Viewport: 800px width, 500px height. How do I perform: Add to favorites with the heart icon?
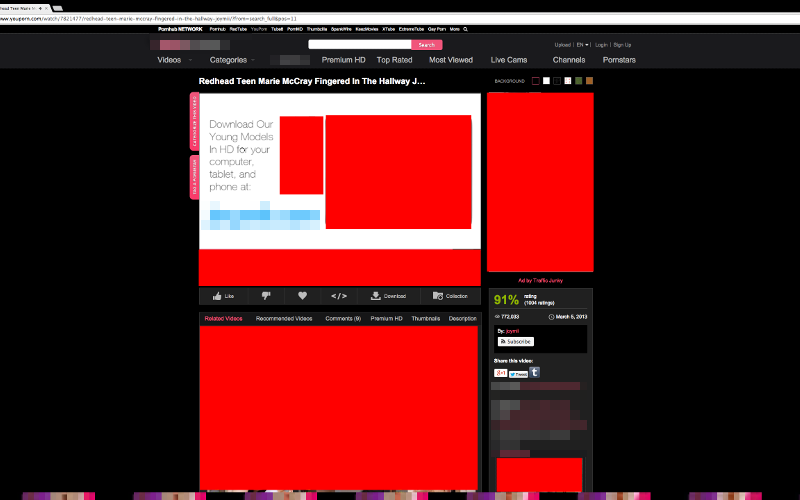(303, 295)
